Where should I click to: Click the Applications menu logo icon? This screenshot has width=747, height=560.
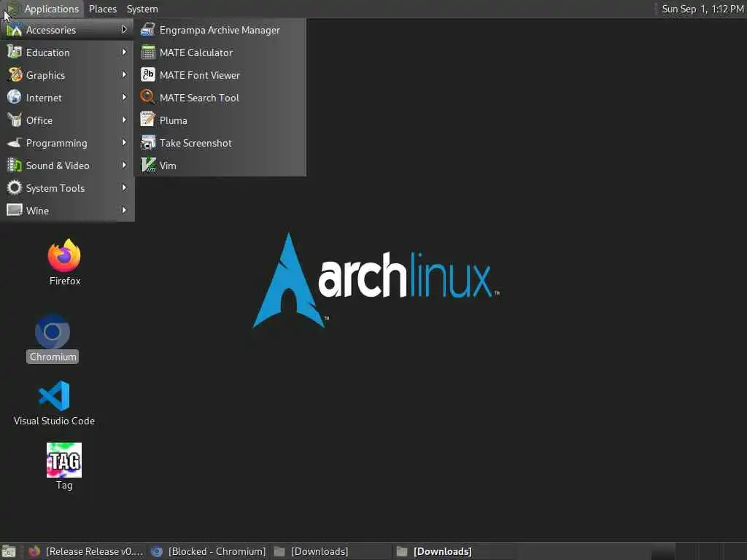[12, 9]
